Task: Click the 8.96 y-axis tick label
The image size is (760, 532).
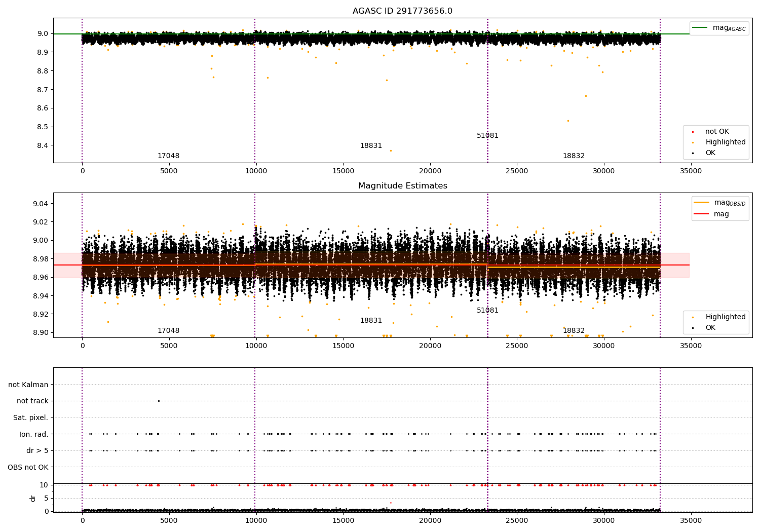Action: tap(40, 277)
